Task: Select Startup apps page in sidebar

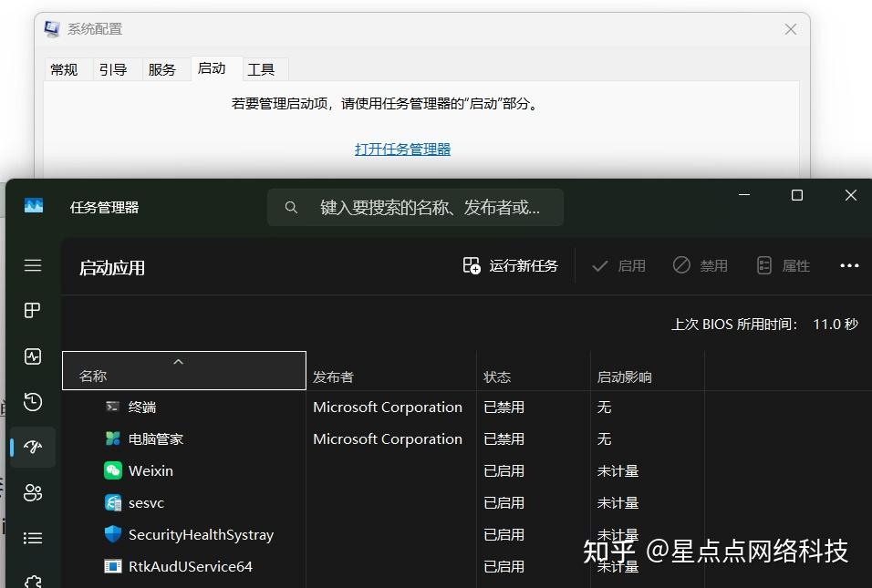Action: tap(33, 447)
